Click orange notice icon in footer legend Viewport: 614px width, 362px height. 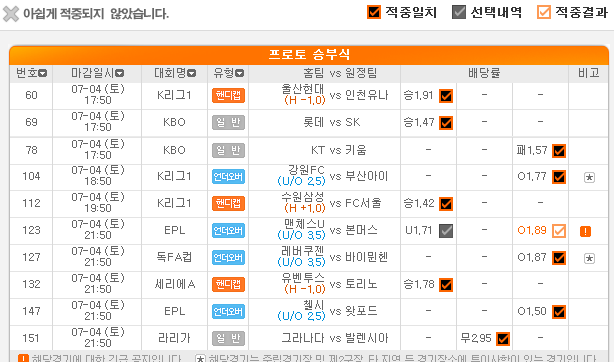(x=23, y=358)
